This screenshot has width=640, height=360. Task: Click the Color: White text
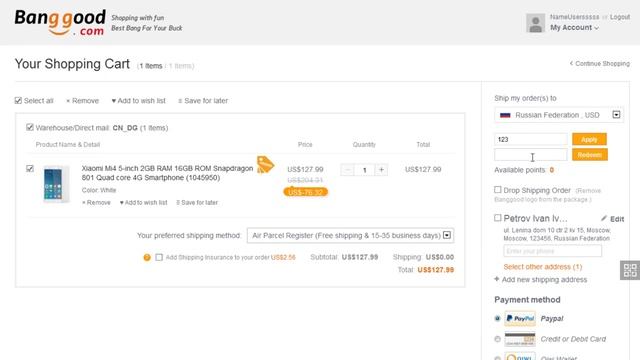99,190
